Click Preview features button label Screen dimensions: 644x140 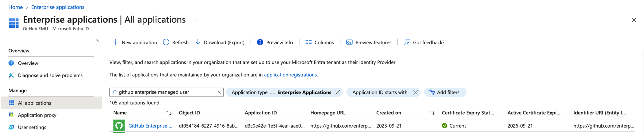[373, 43]
